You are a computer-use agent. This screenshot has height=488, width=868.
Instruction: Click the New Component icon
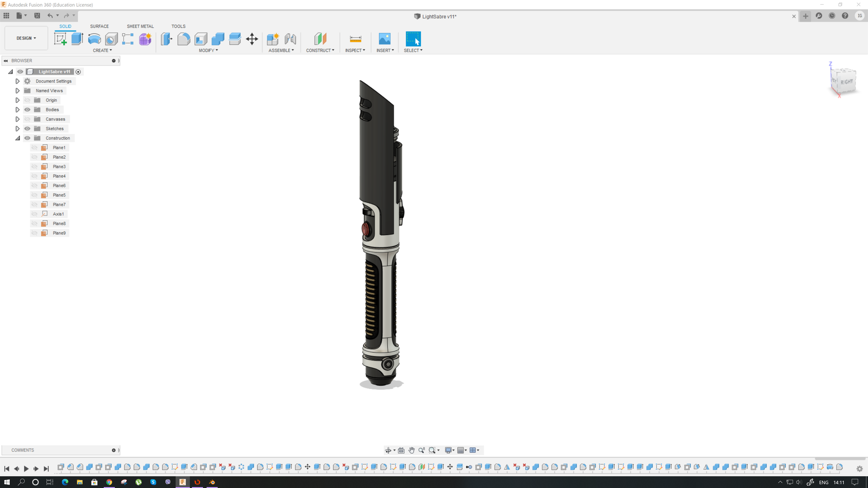point(273,39)
